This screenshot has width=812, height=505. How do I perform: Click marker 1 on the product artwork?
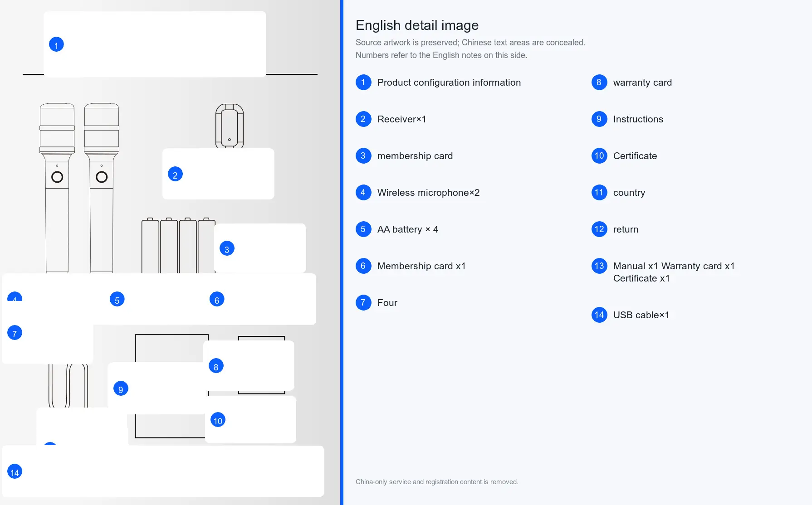(56, 44)
